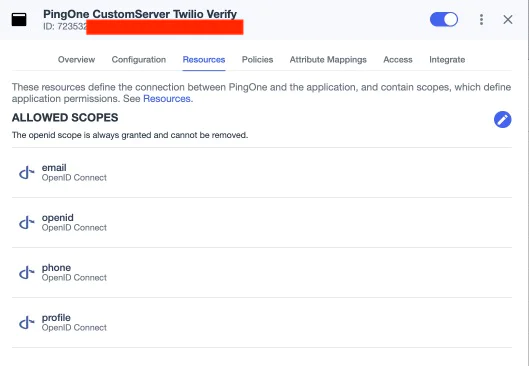The height and width of the screenshot is (366, 529).
Task: Click the OpenID icon for openid scope
Action: point(27,223)
